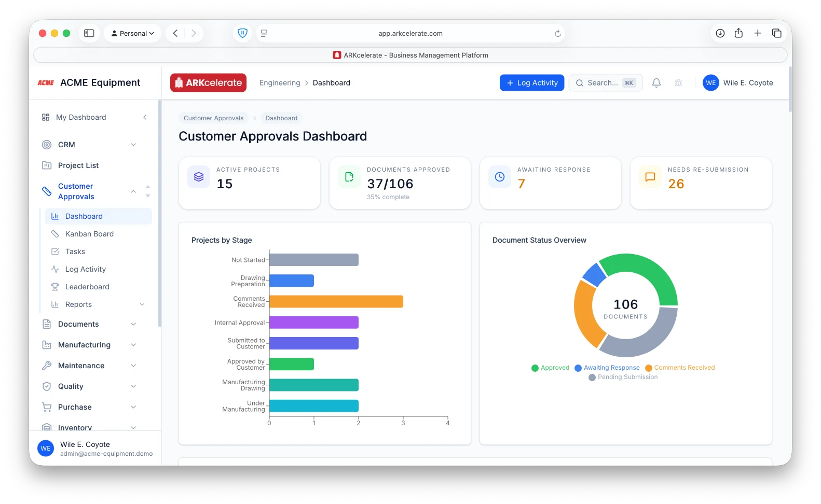Screen dimensions: 821x504
Task: Click the Safari address bar
Action: pos(410,33)
